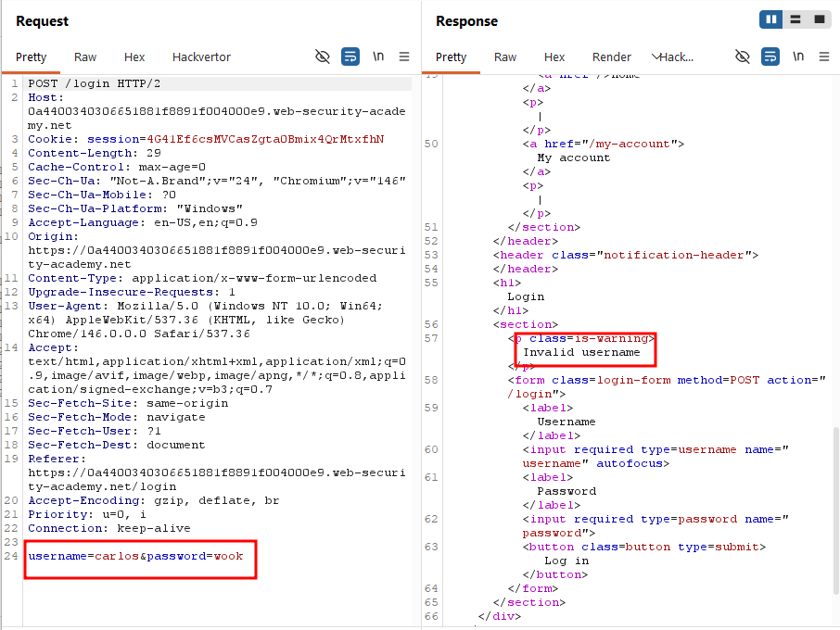Switch to Request Raw tab

(85, 57)
